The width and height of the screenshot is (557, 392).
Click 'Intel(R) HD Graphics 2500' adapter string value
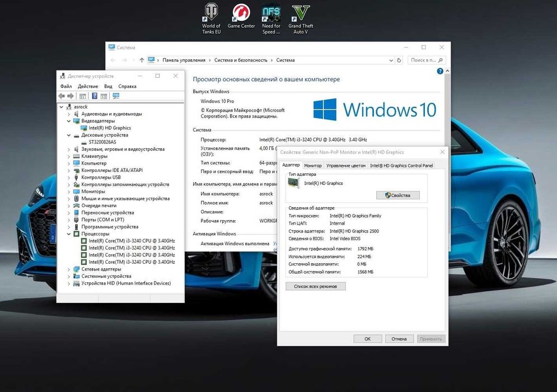(354, 231)
